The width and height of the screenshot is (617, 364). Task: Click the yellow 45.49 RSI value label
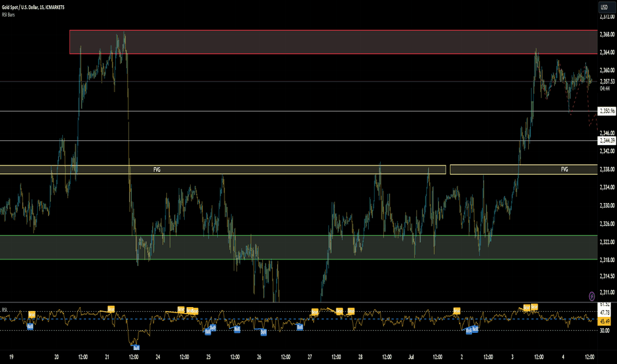(605, 322)
